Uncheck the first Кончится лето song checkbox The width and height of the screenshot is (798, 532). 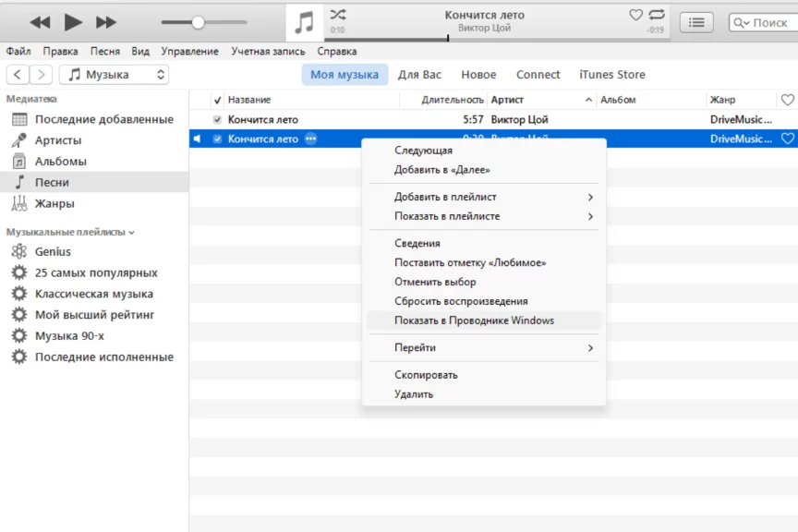point(217,119)
